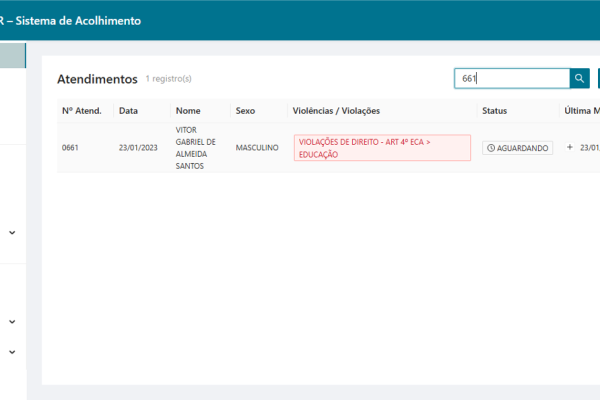Open record number 0661
Viewport: 600px width, 400px height.
(70, 148)
